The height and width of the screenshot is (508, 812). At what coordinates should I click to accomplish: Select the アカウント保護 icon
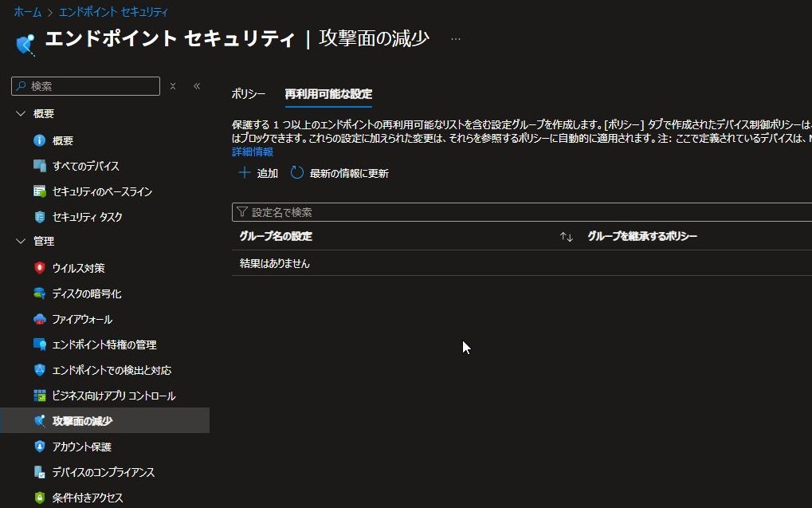[40, 447]
